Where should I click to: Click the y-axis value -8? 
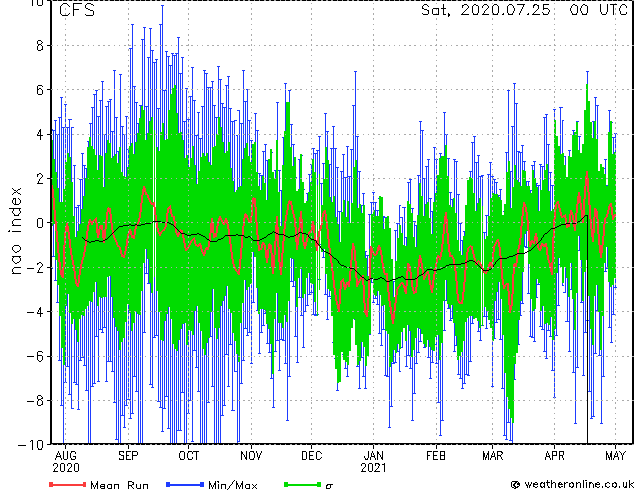[35, 401]
